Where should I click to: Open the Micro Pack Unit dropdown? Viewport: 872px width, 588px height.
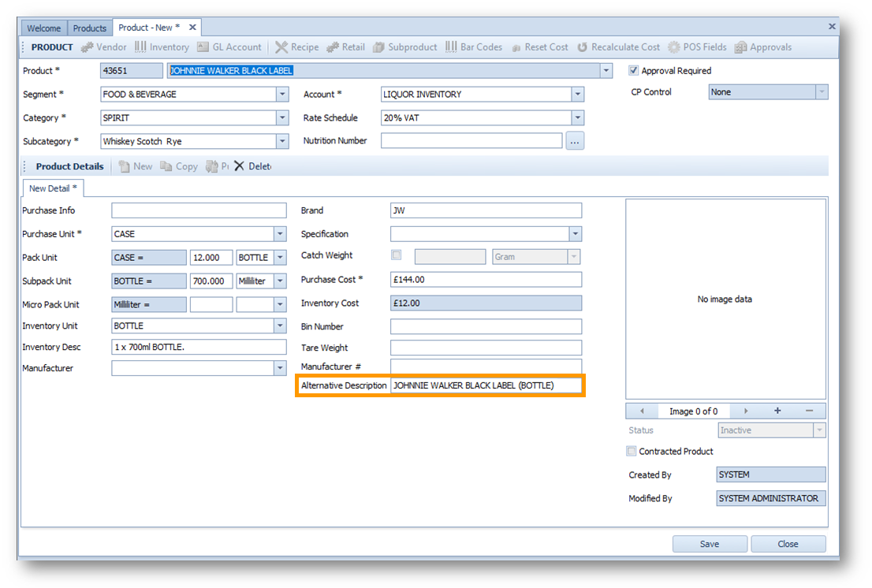[x=281, y=304]
